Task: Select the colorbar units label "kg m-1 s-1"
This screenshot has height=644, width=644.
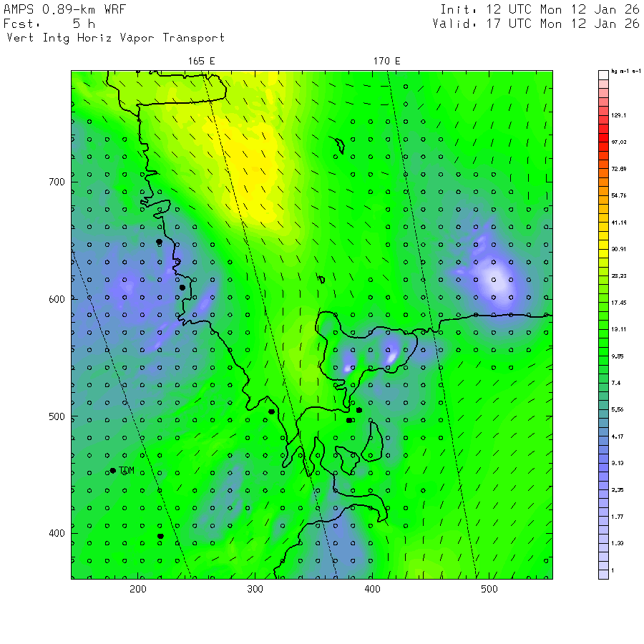Action: [626, 72]
